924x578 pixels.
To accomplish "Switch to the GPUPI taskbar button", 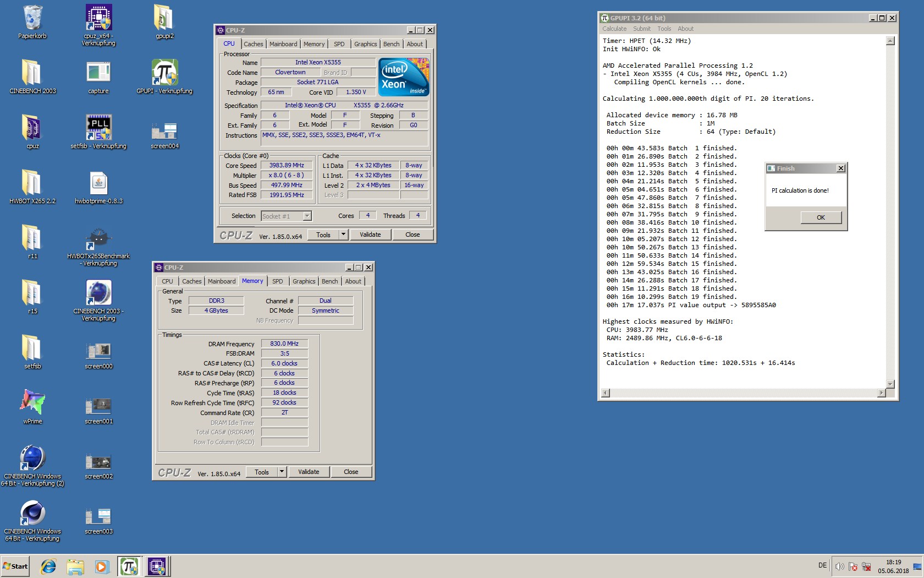I will (129, 566).
